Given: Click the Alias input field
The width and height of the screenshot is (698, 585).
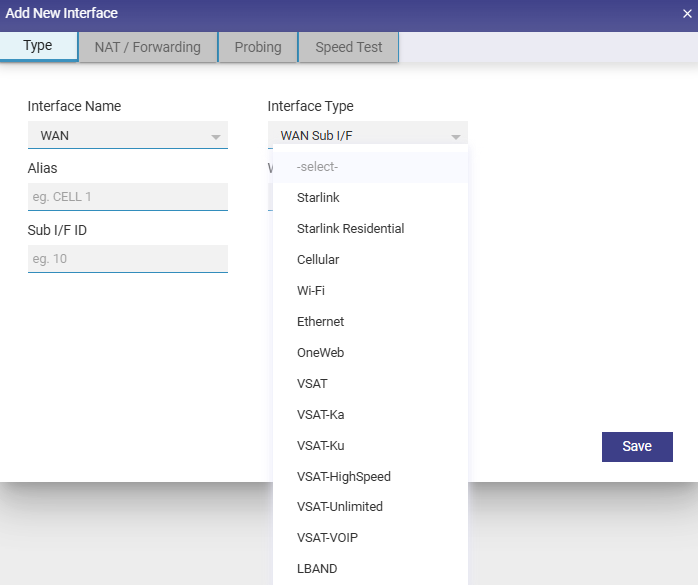Looking at the screenshot, I should tap(127, 197).
